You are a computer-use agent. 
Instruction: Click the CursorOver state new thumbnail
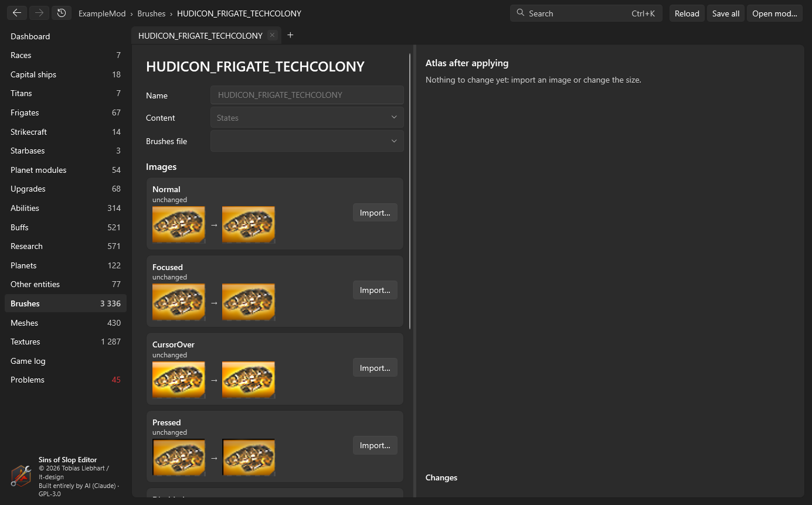click(249, 380)
